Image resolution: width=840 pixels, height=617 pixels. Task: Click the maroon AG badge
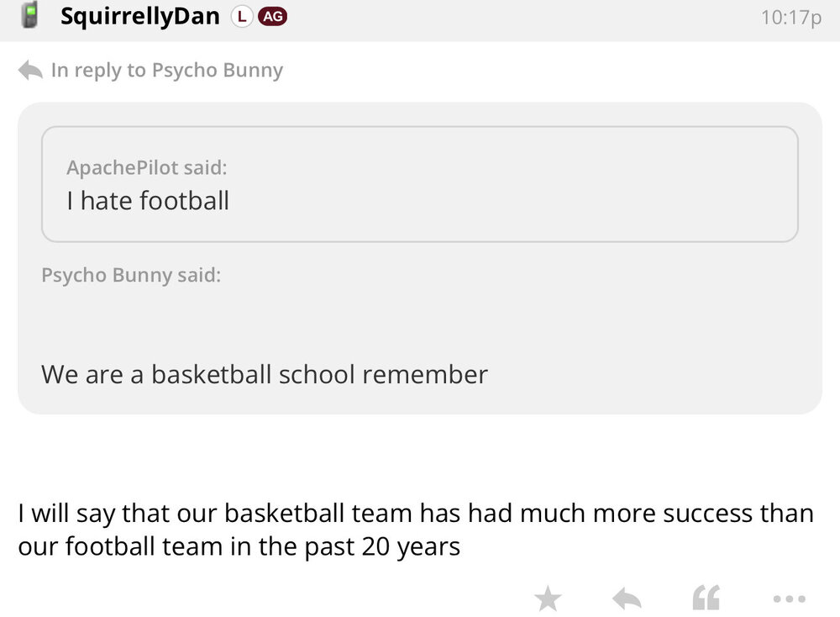271,16
